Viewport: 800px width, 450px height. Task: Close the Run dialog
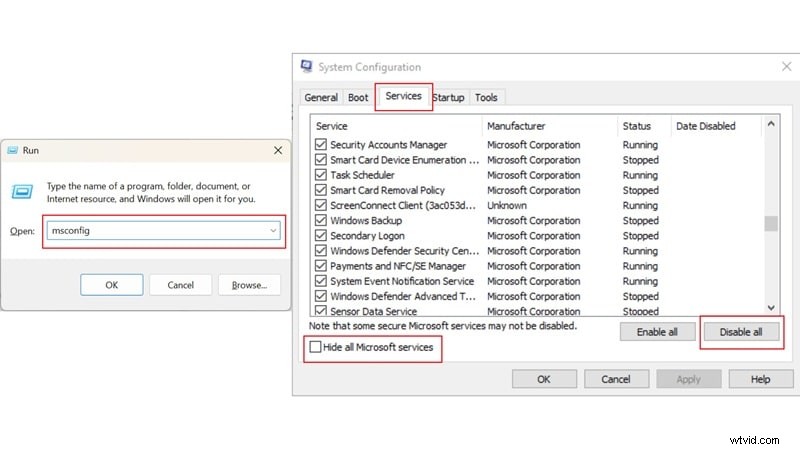click(x=277, y=151)
